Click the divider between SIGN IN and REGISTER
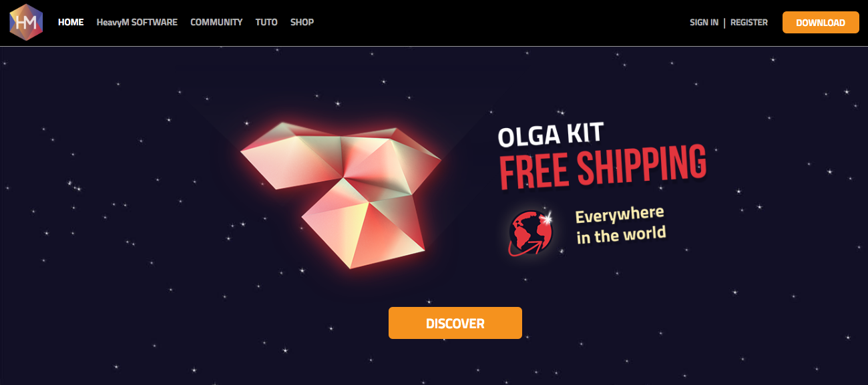 pyautogui.click(x=724, y=23)
